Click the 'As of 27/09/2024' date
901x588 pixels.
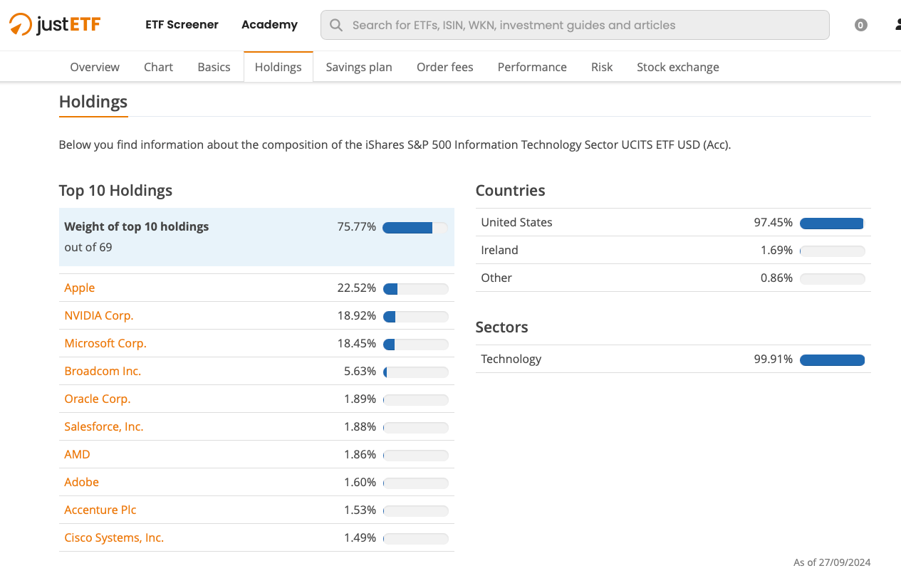832,562
